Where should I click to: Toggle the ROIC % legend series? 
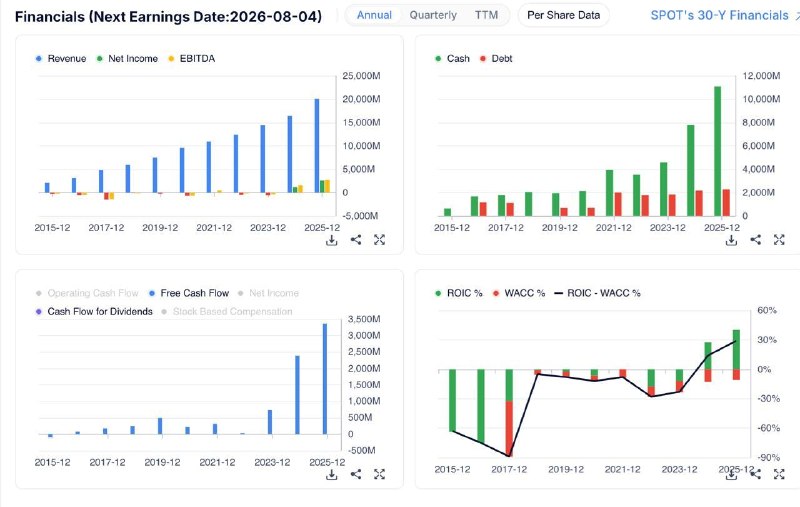(459, 293)
